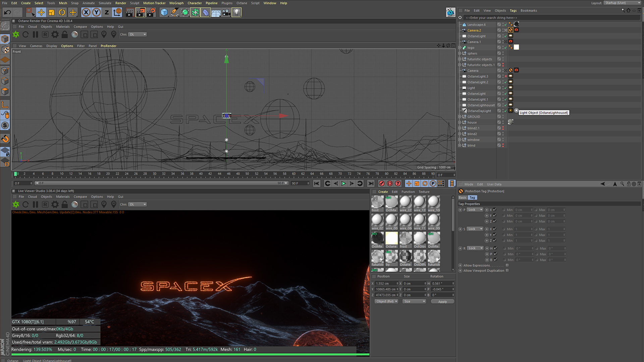Toggle the Y-axis lock button
Image resolution: width=644 pixels, height=362 pixels.
click(x=96, y=12)
